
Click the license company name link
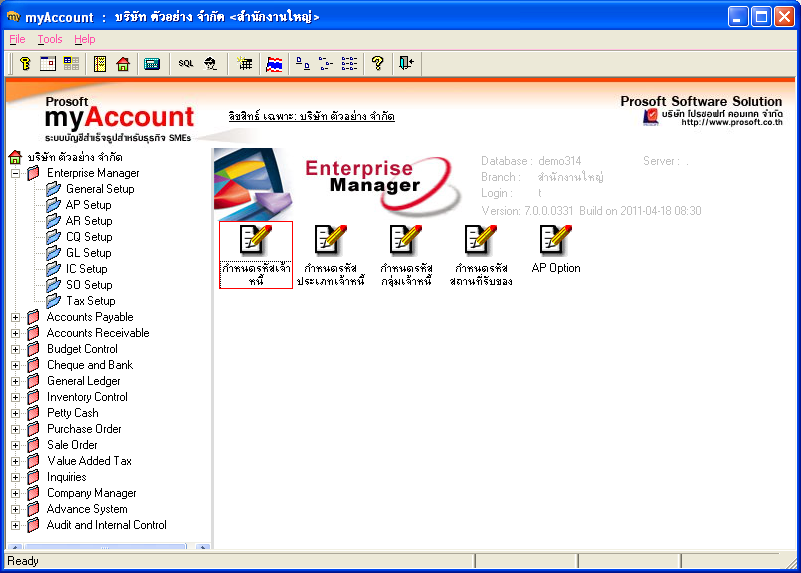(x=311, y=117)
